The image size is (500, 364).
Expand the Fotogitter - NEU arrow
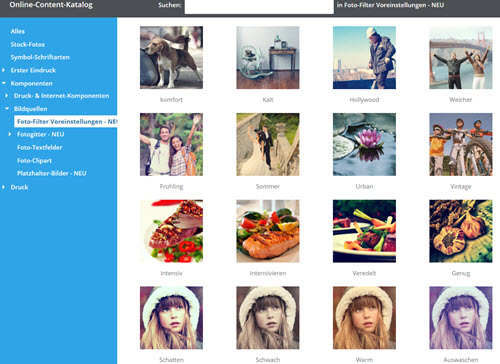pyautogui.click(x=10, y=134)
